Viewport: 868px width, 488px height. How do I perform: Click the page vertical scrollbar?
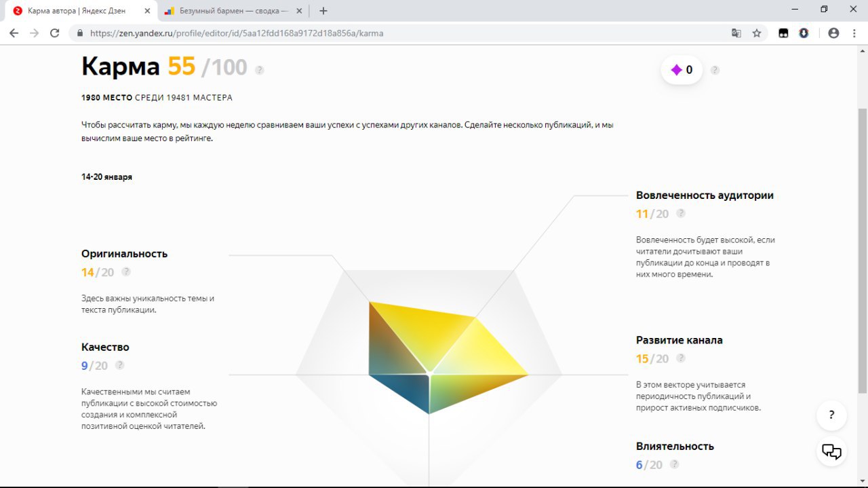(x=863, y=250)
